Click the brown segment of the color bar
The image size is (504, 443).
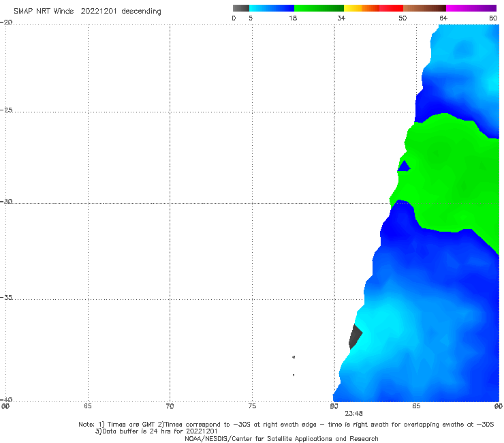tap(424, 8)
